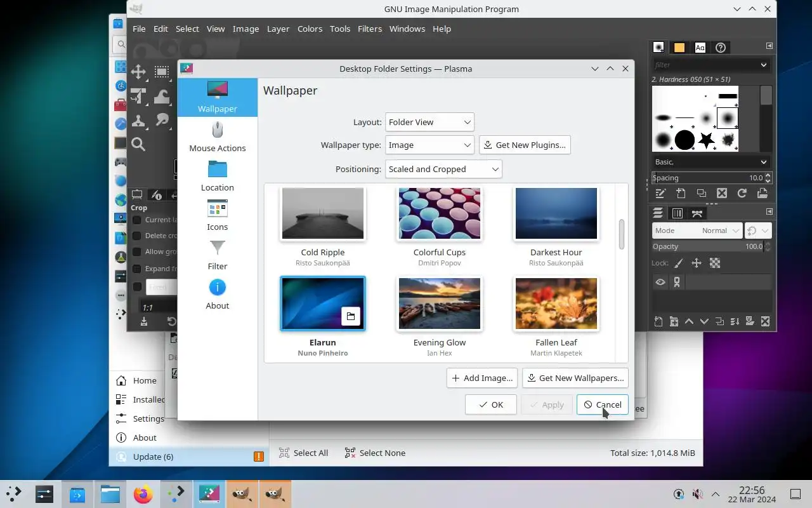Click the Delete brush icon
The width and height of the screenshot is (812, 508).
click(x=721, y=193)
